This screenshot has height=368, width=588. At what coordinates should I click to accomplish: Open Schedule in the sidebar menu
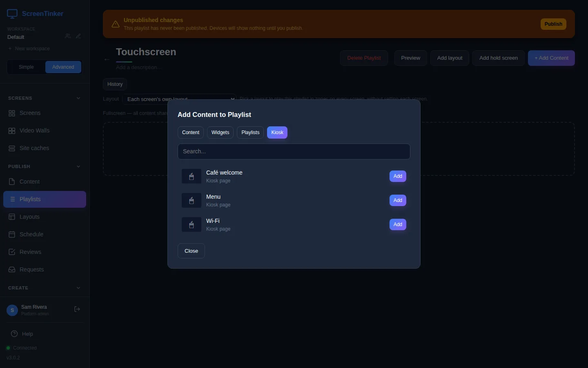pyautogui.click(x=45, y=234)
